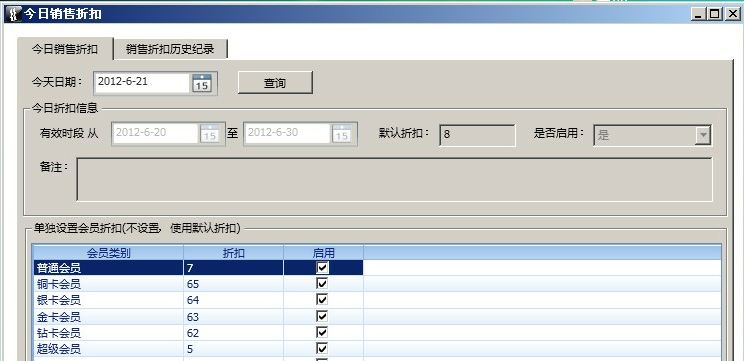Click the app icon in title bar
The image size is (744, 361).
[15, 14]
